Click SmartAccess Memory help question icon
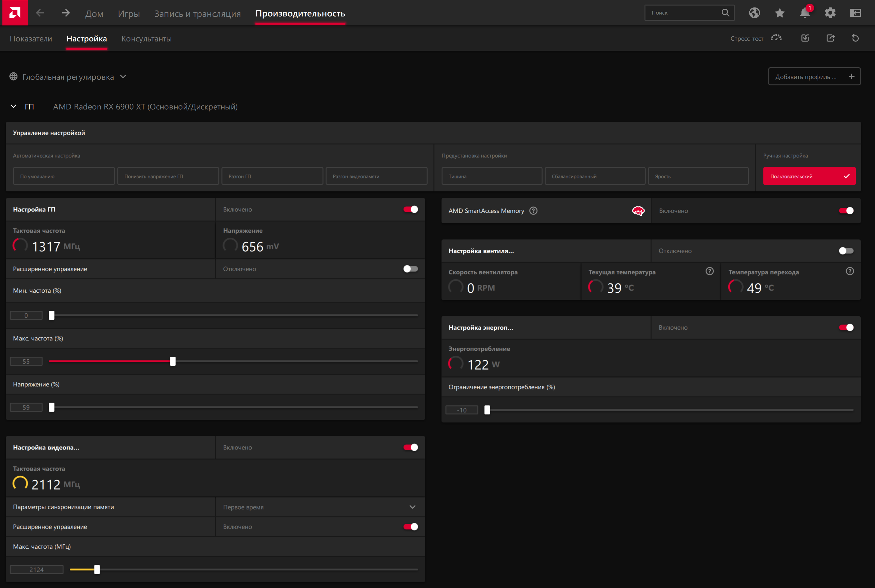Image resolution: width=875 pixels, height=588 pixels. [x=533, y=211]
